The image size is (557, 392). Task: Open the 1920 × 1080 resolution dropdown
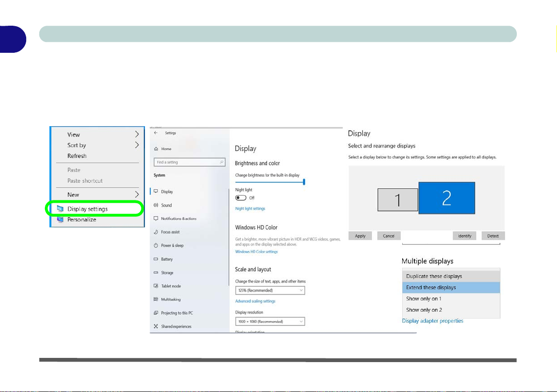pos(270,321)
